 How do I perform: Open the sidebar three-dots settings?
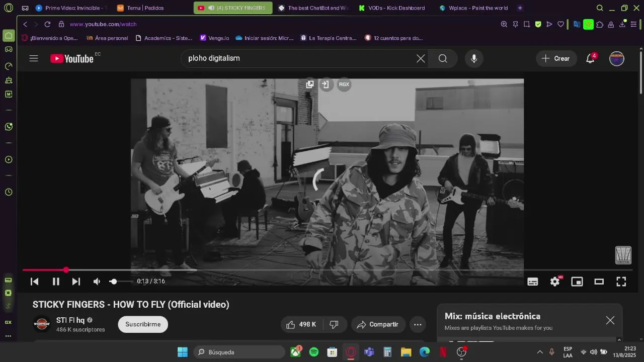pyautogui.click(x=9, y=336)
